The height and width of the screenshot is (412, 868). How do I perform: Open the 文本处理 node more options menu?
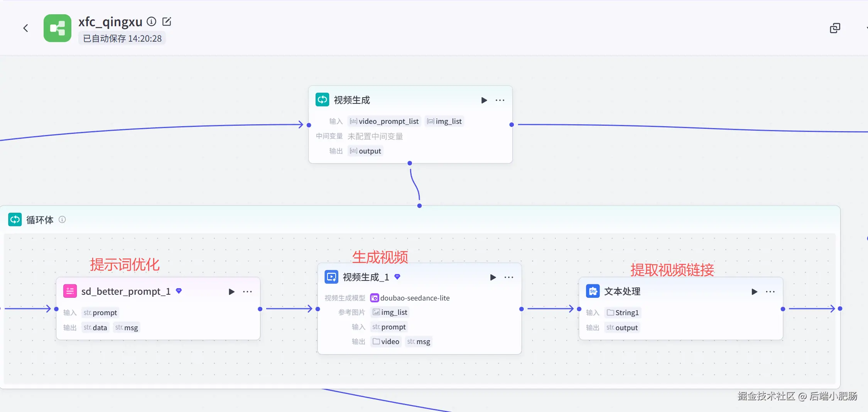coord(770,292)
